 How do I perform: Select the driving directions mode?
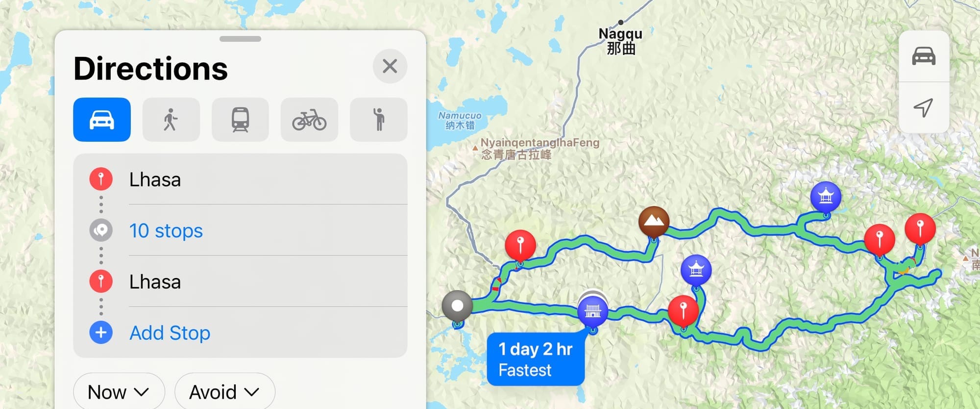(x=102, y=120)
